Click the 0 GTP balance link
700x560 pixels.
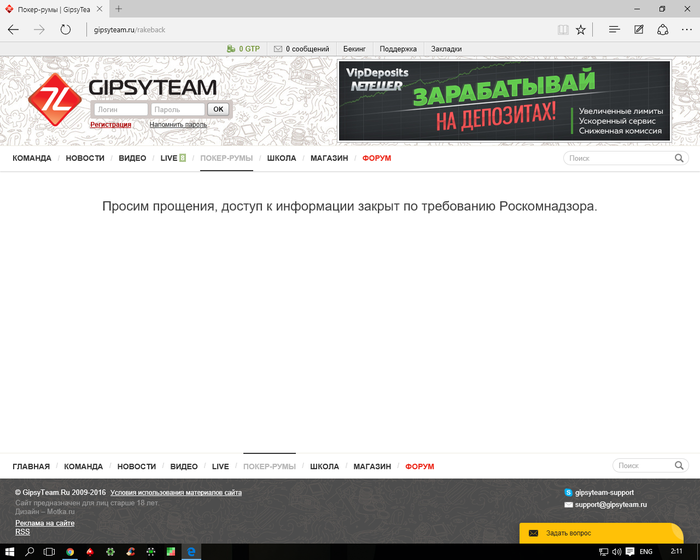243,49
